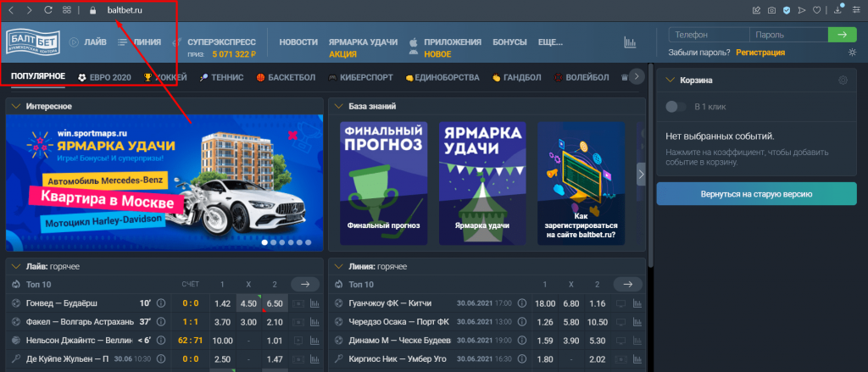This screenshot has width=868, height=372.
Task: Open the statistics chart icon in header
Action: tap(630, 42)
